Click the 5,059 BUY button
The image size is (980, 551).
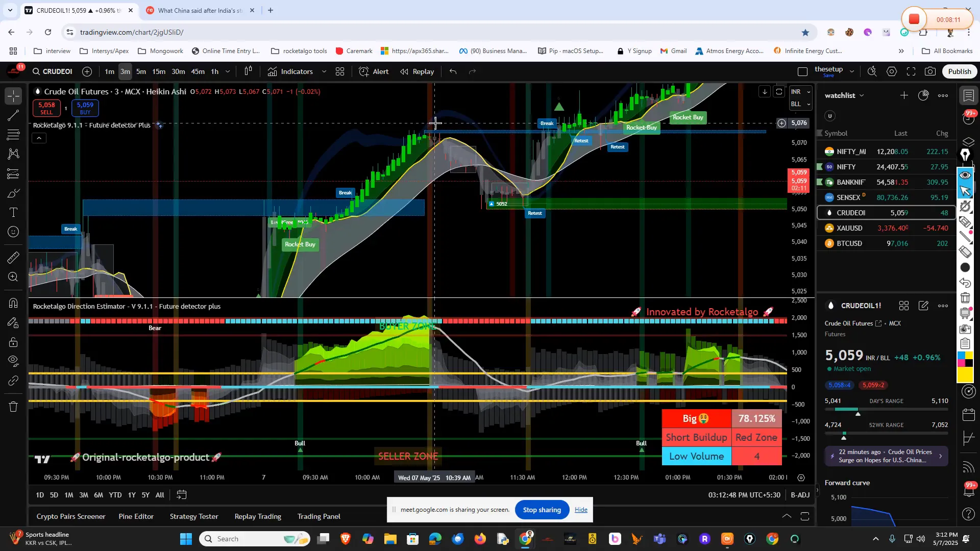point(85,108)
